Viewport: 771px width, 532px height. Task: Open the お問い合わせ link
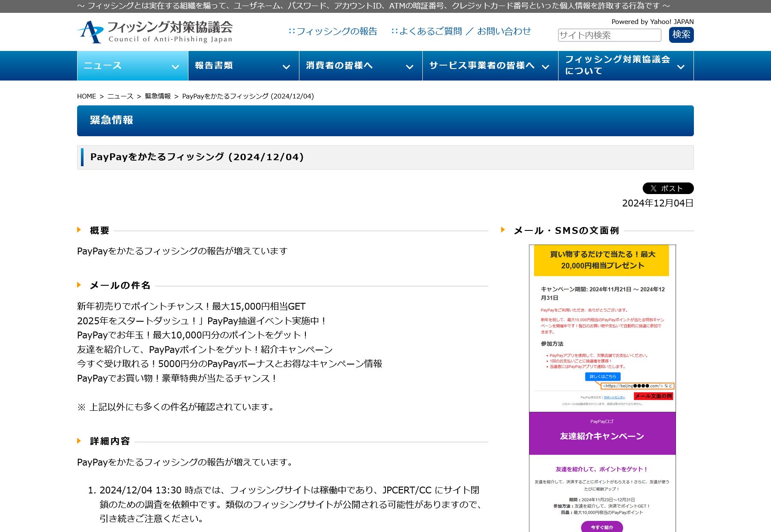coord(504,31)
